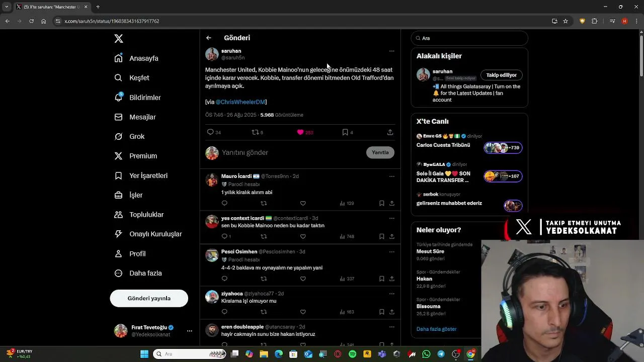Open more options on Mauro İcardi reply
Image resolution: width=644 pixels, height=362 pixels.
coord(391,176)
